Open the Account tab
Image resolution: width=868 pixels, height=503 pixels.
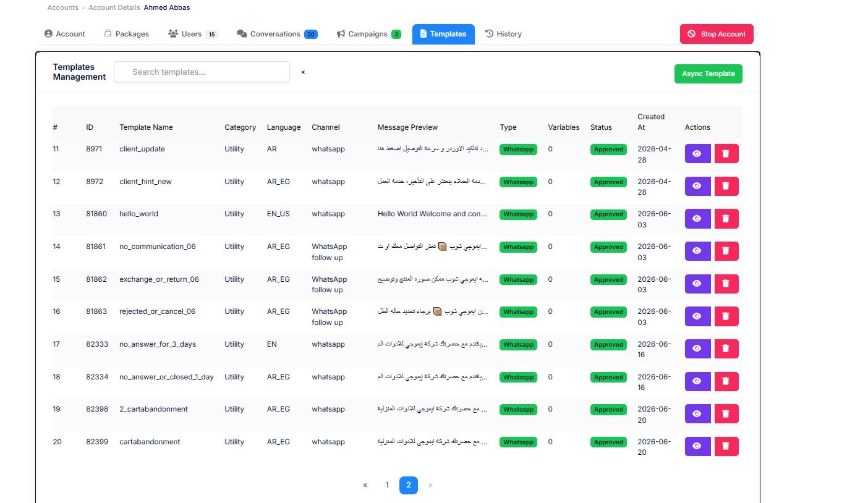tap(65, 34)
